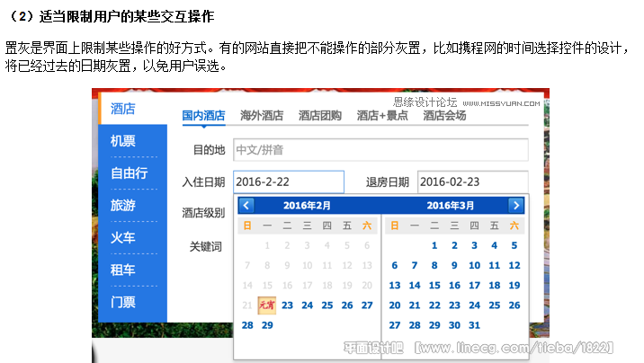Switch to 海外酒店 tab
This screenshot has width=644, height=363.
[262, 116]
